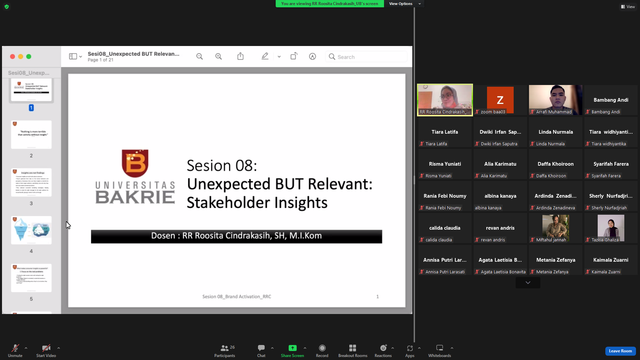The image size is (640, 360).
Task: Click the revan andris participant tile
Action: pyautogui.click(x=500, y=228)
